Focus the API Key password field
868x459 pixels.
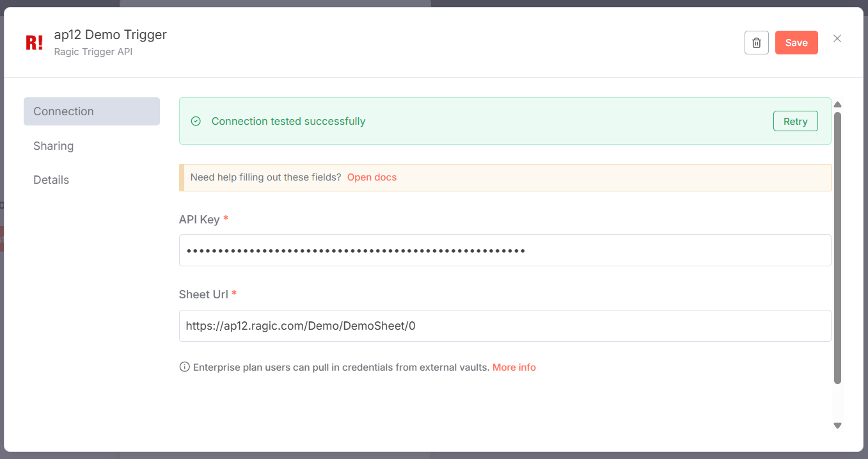(x=505, y=250)
